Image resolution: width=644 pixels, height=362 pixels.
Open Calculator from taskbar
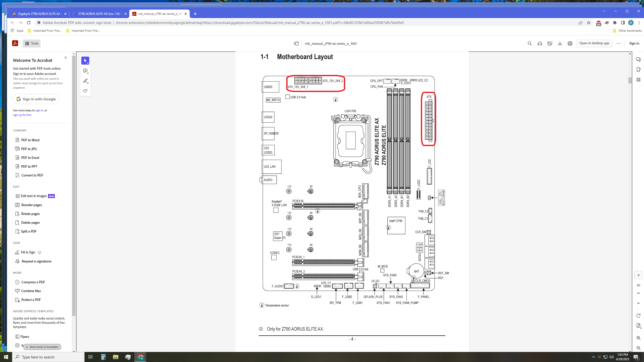click(x=103, y=357)
